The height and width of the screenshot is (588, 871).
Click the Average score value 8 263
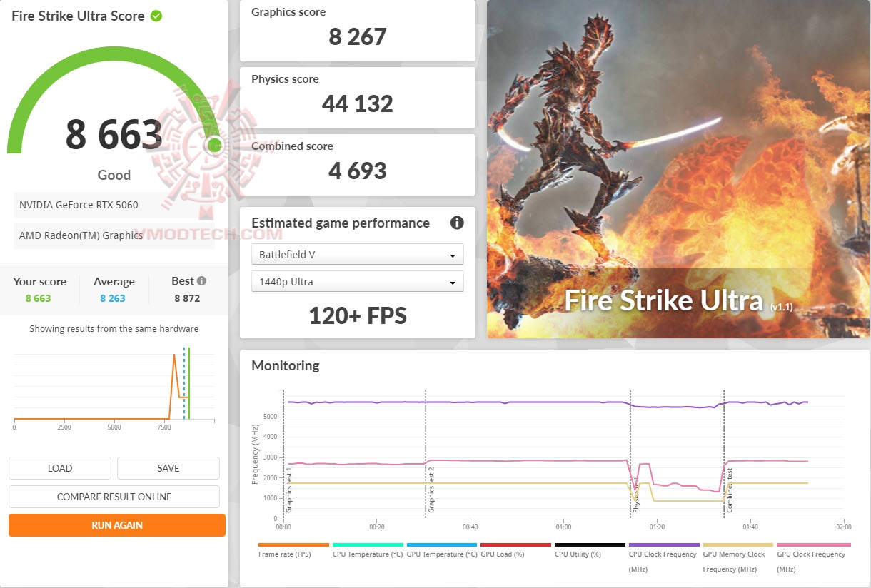[113, 298]
